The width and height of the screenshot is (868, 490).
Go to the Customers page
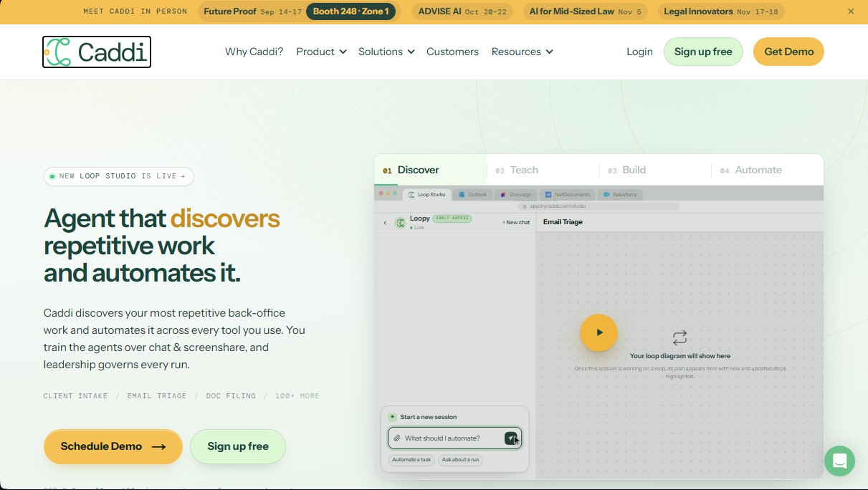coord(452,52)
